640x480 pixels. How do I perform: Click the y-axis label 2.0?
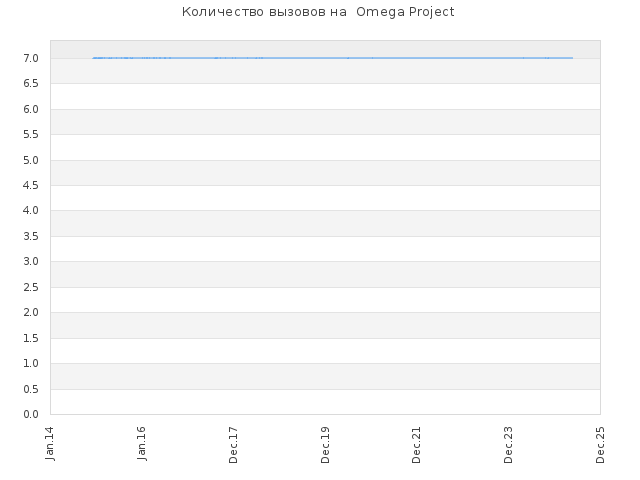point(31,313)
